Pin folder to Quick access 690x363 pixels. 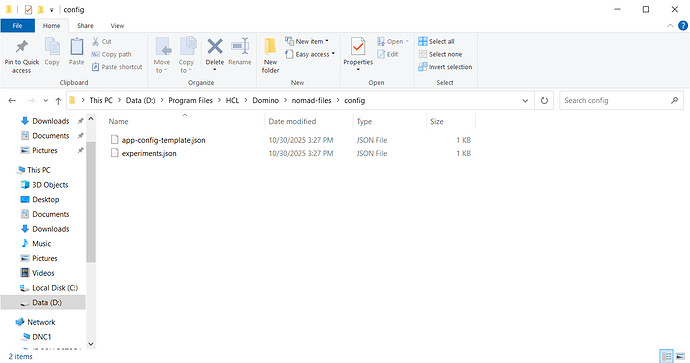pos(22,55)
